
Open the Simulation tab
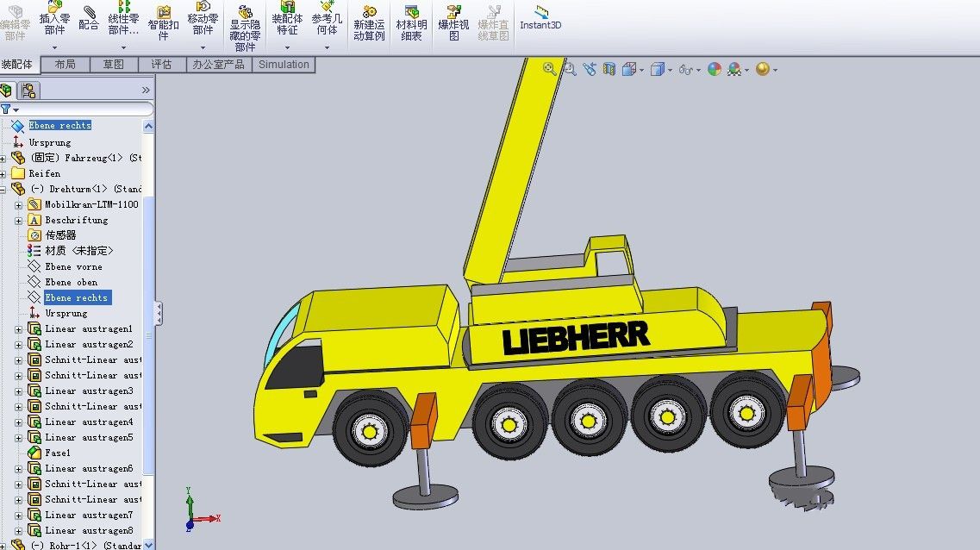pyautogui.click(x=284, y=65)
